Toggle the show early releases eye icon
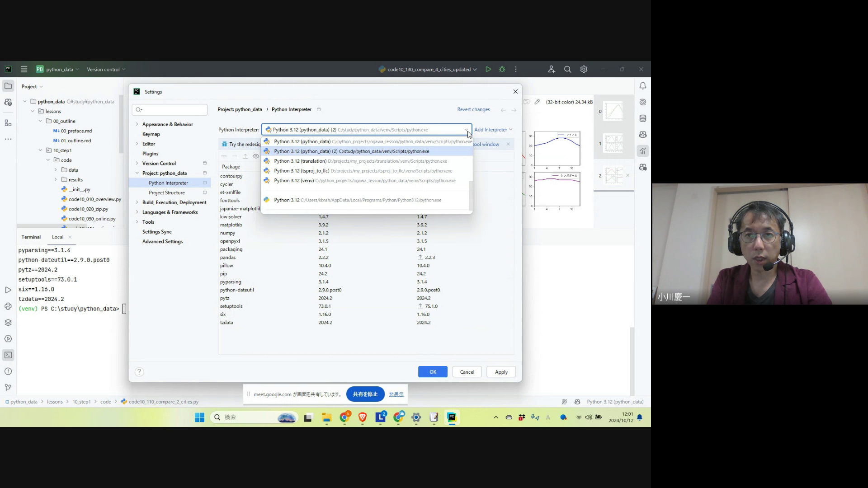Image resolution: width=868 pixels, height=488 pixels. click(x=256, y=156)
